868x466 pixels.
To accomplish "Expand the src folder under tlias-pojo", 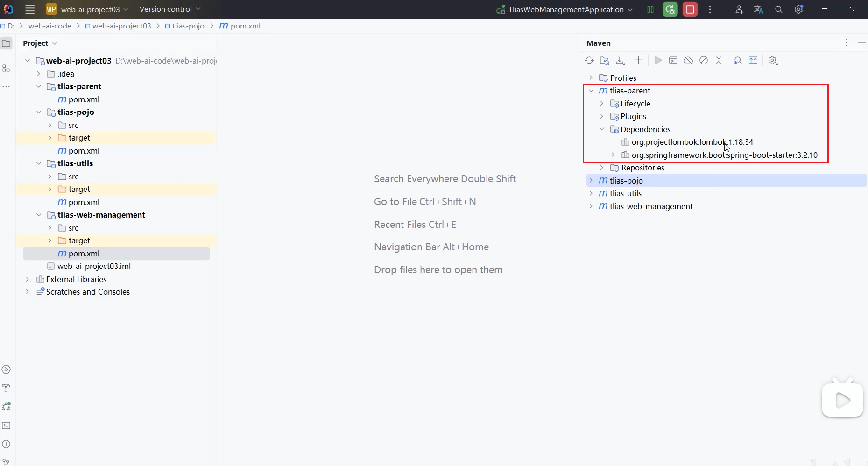I will (50, 125).
